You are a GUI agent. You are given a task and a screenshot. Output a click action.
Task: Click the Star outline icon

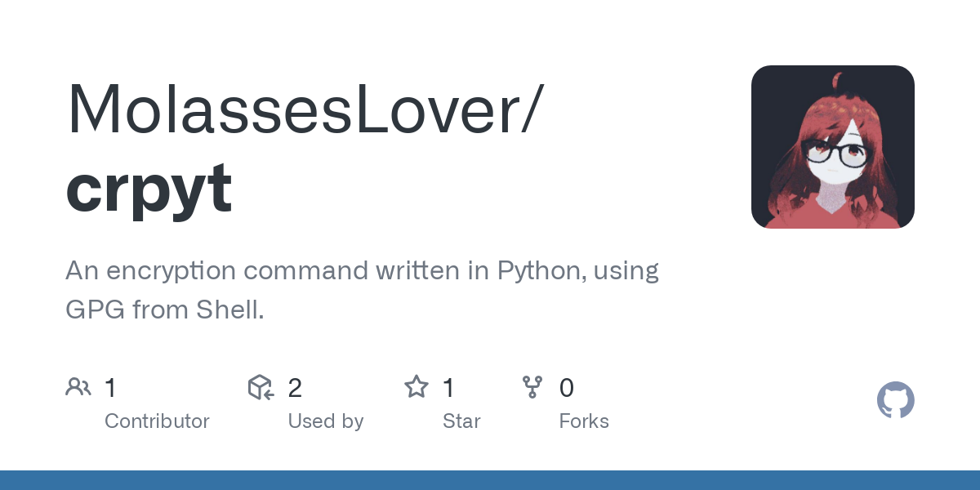[x=416, y=387]
